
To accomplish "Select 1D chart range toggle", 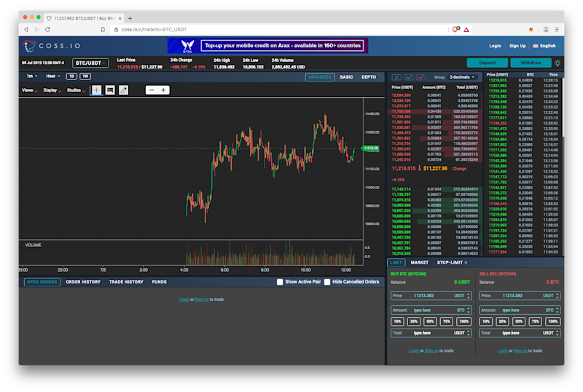I will point(71,77).
